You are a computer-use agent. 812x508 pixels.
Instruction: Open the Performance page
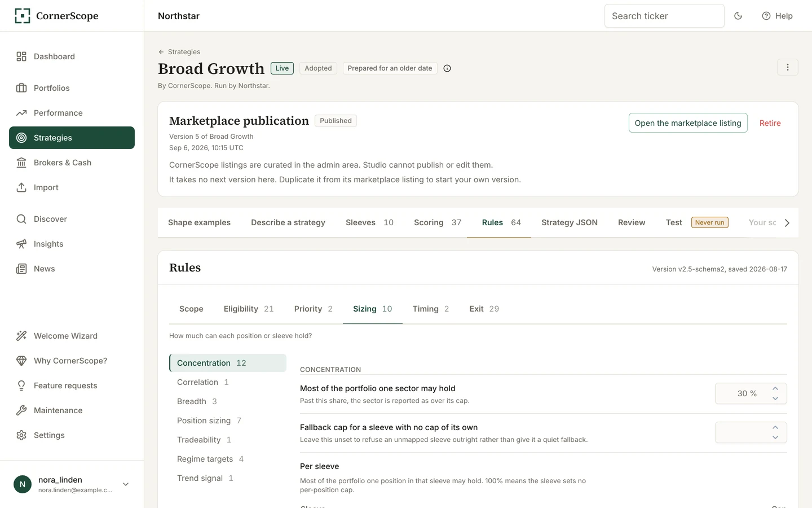tap(72, 113)
